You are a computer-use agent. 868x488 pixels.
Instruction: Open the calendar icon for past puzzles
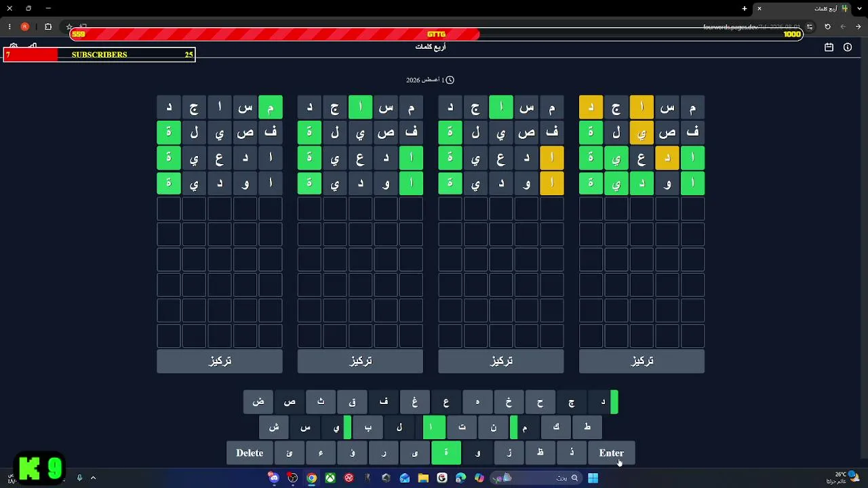tap(829, 47)
